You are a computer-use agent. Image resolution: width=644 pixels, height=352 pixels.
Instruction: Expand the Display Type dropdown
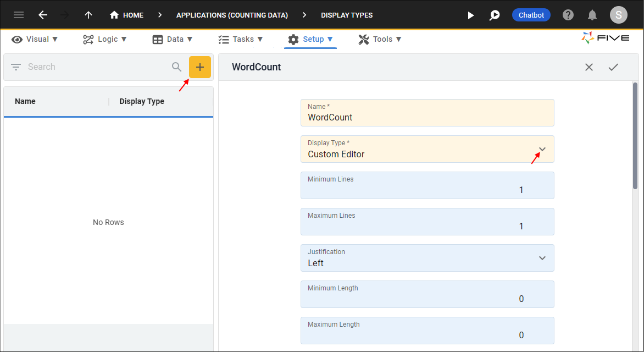[x=542, y=149]
